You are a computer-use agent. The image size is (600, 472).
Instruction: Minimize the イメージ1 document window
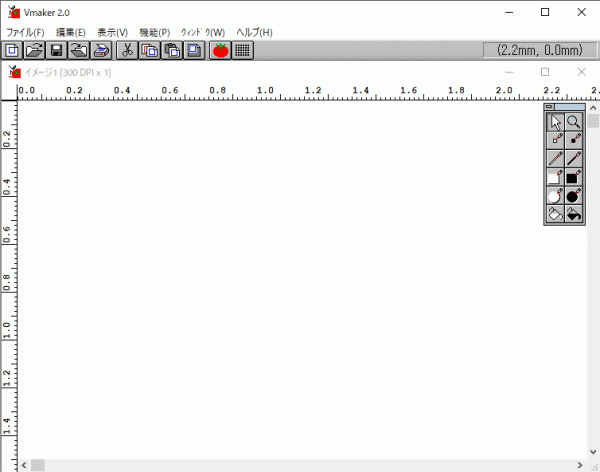coord(509,72)
